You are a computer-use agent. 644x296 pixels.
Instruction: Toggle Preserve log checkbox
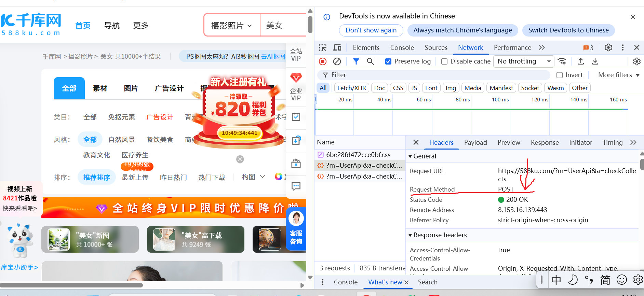[388, 61]
